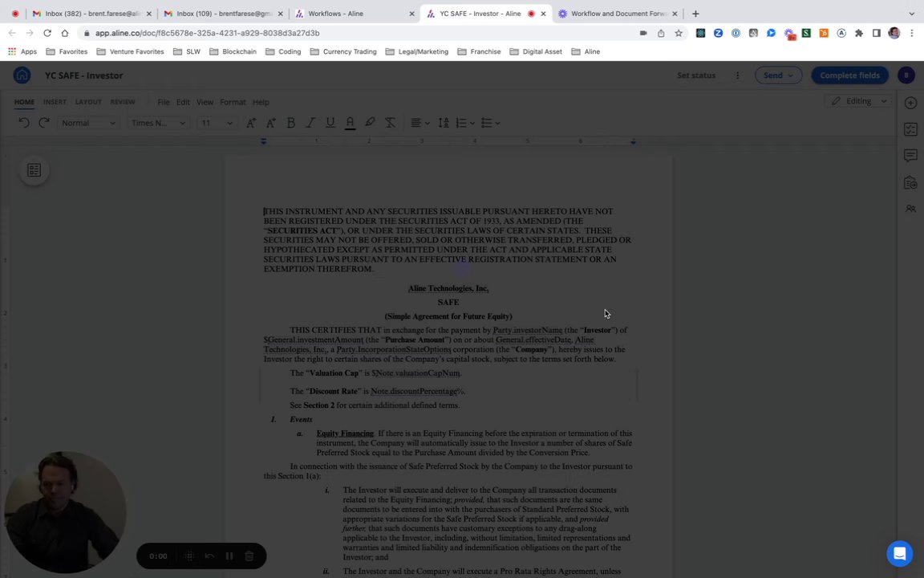This screenshot has width=924, height=578.
Task: Delete the recording with trash icon
Action: 249,556
